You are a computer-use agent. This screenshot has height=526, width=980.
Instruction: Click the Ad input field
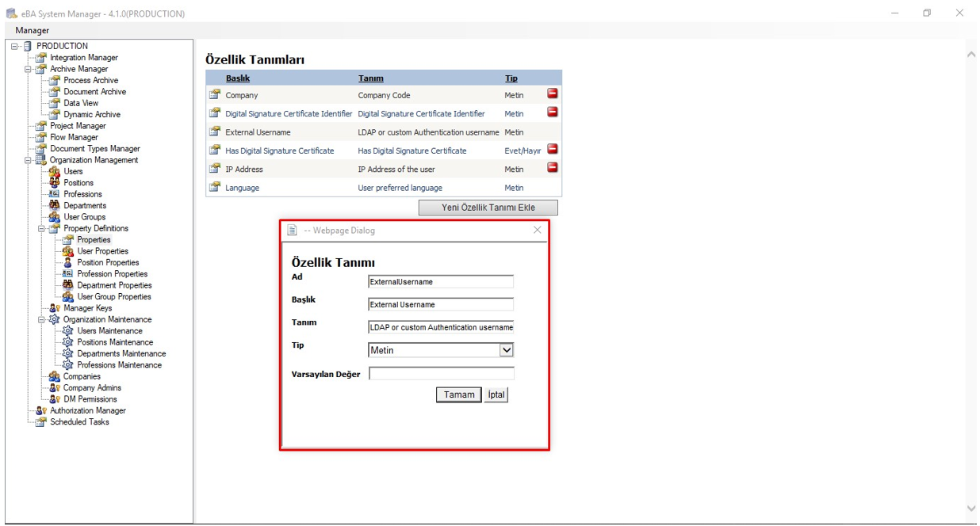pos(441,281)
